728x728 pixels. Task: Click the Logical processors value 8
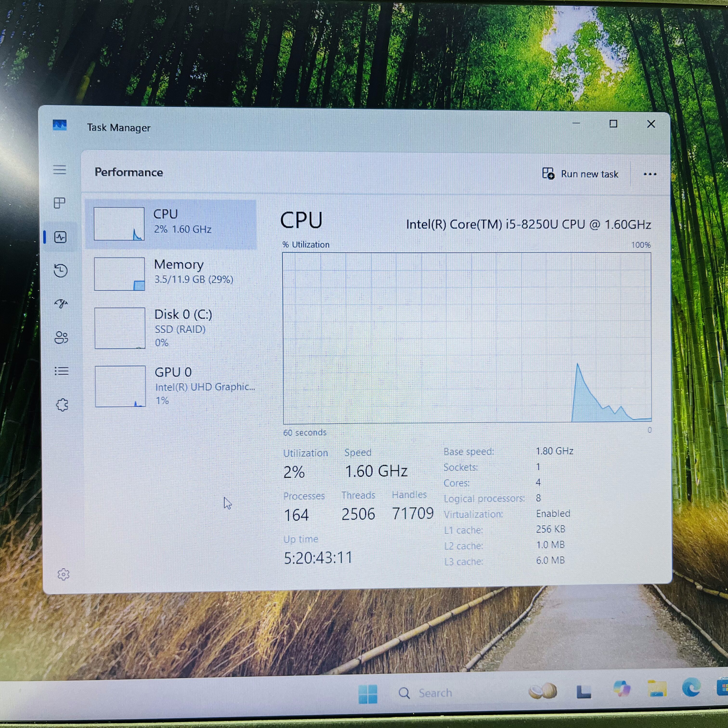(539, 498)
